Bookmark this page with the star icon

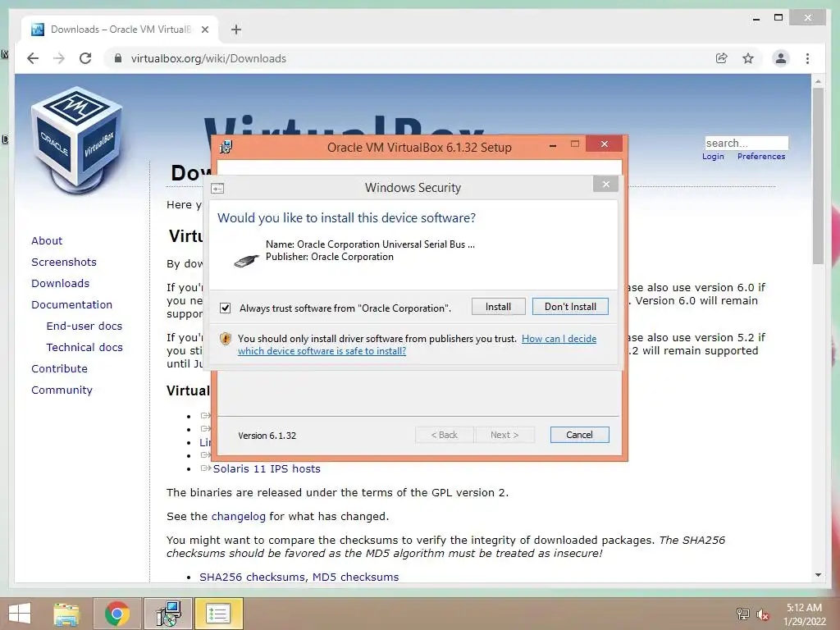tap(748, 58)
